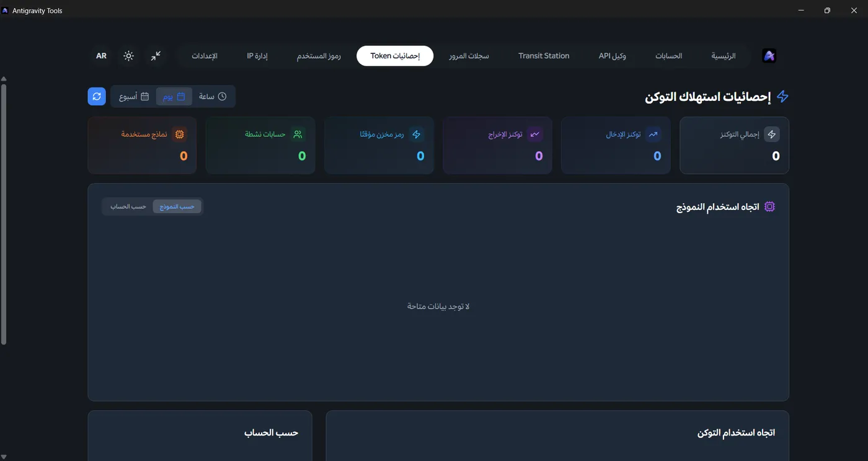This screenshot has width=868, height=461.
Task: Click the trend arrow icon on توكنز الإدخال card
Action: point(653,134)
